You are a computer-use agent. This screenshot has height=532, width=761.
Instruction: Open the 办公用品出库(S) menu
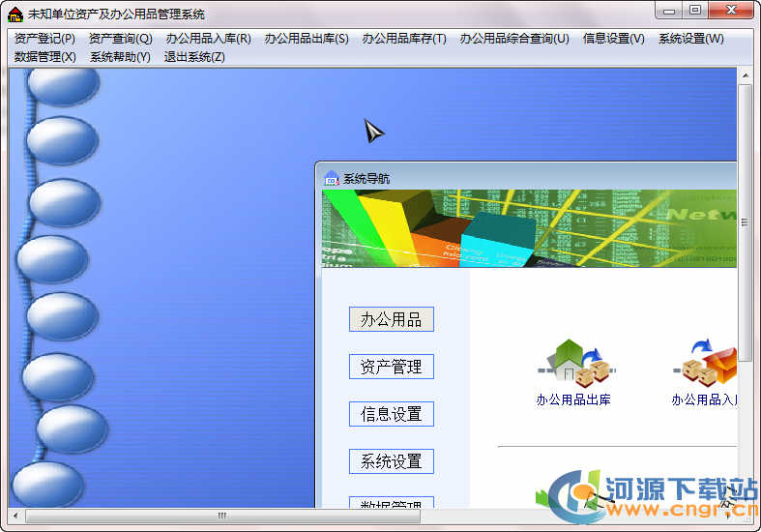307,39
